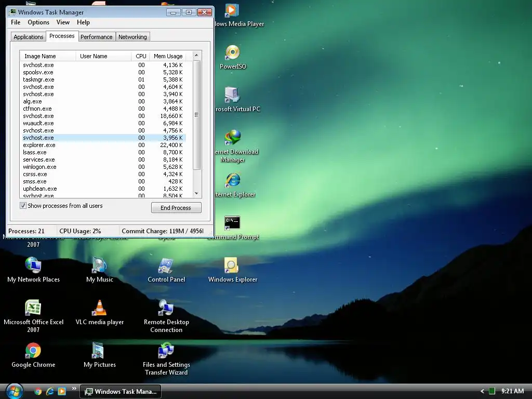Image resolution: width=532 pixels, height=399 pixels.
Task: Sort by the Mem Usage column header
Action: click(168, 56)
